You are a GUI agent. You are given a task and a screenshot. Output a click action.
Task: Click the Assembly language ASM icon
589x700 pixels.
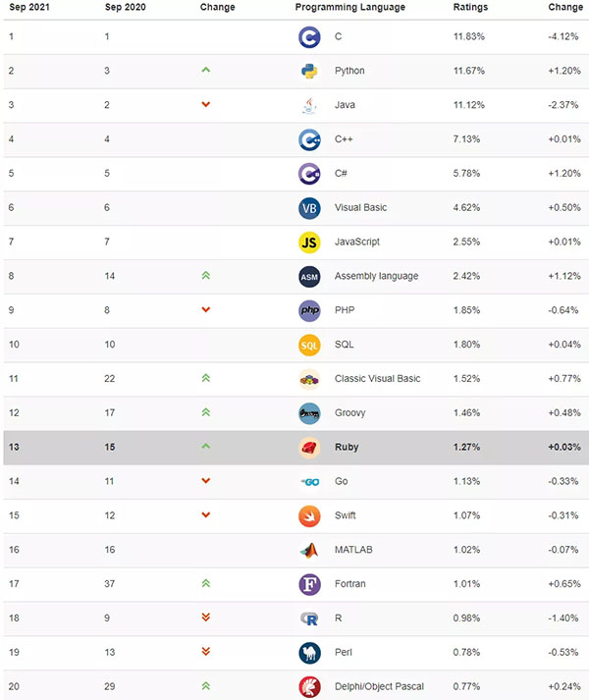pyautogui.click(x=309, y=276)
